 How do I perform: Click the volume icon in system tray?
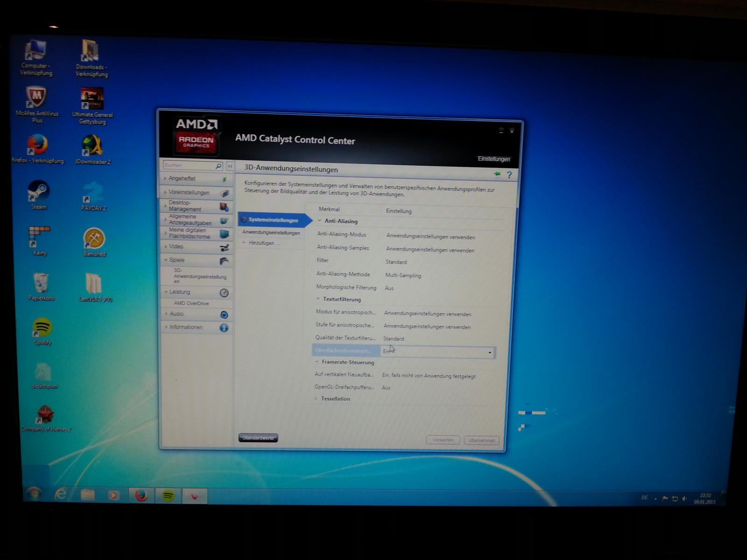pyautogui.click(x=684, y=499)
